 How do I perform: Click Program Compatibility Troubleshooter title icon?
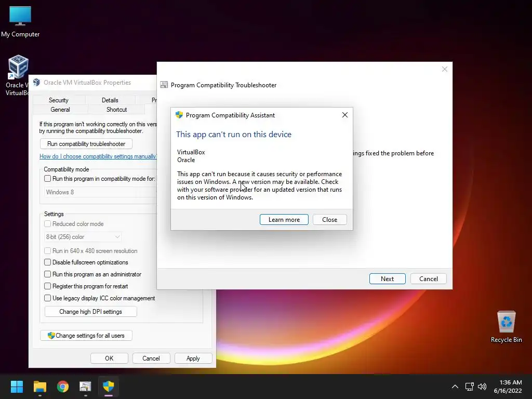(x=164, y=85)
